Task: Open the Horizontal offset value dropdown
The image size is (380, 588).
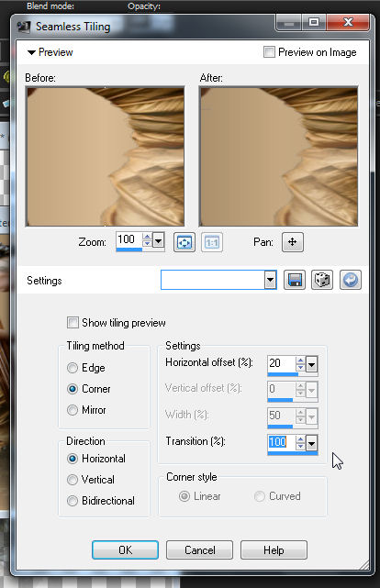Action: [312, 363]
